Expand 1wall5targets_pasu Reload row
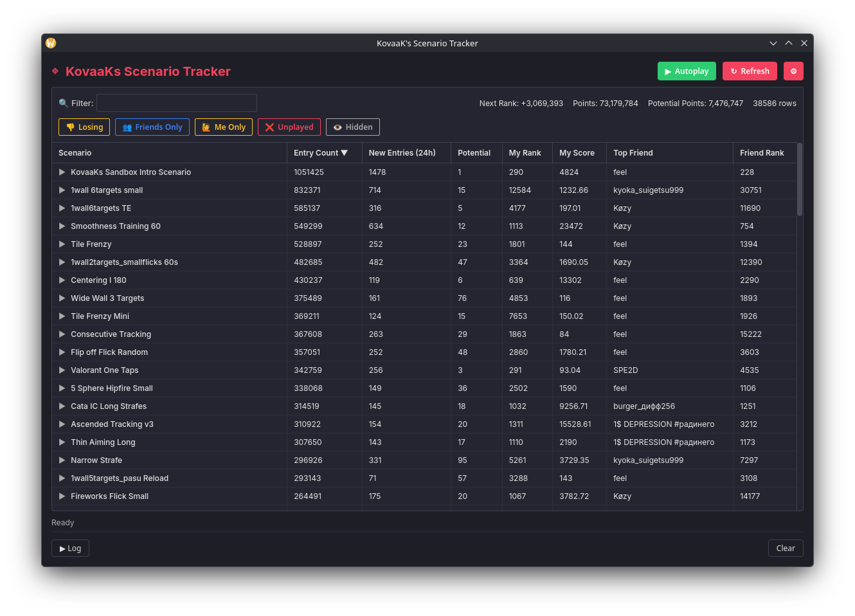855x616 pixels. 62,478
